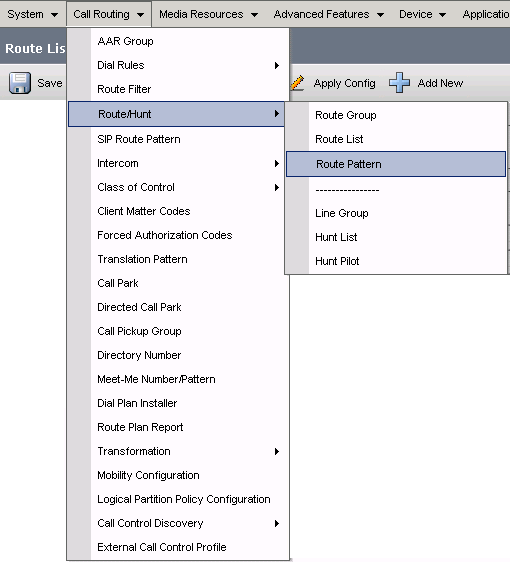The height and width of the screenshot is (562, 510).
Task: Open the Media Resources menu dropdown
Action: 209,14
